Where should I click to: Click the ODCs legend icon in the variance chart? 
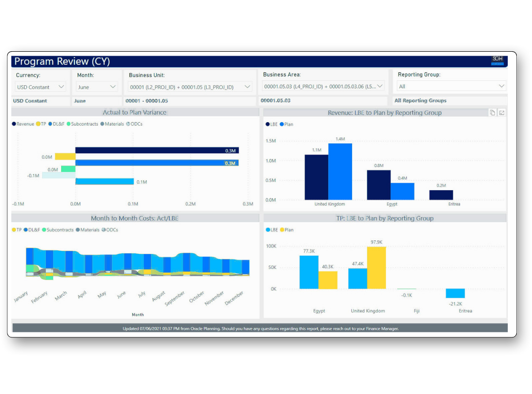pos(128,125)
